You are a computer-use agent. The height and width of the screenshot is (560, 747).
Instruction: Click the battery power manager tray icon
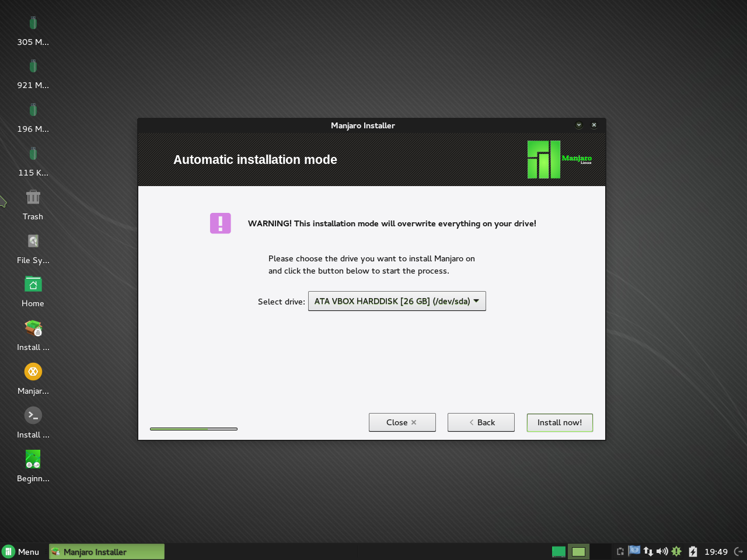point(693,551)
